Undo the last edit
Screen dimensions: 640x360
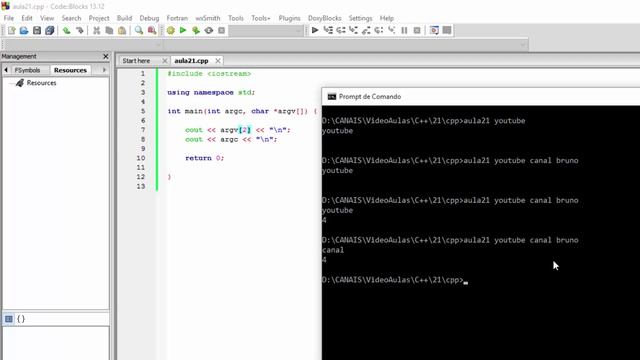click(x=67, y=31)
